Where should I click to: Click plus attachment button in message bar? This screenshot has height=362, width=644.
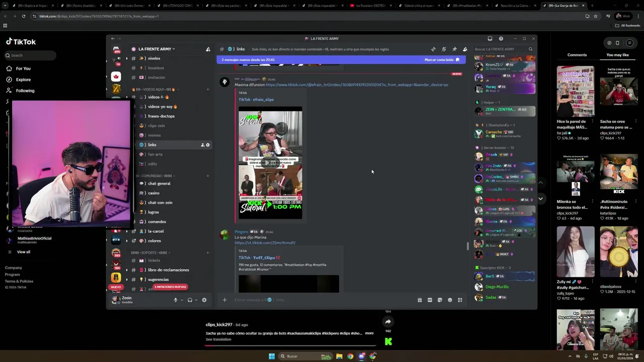(224, 300)
